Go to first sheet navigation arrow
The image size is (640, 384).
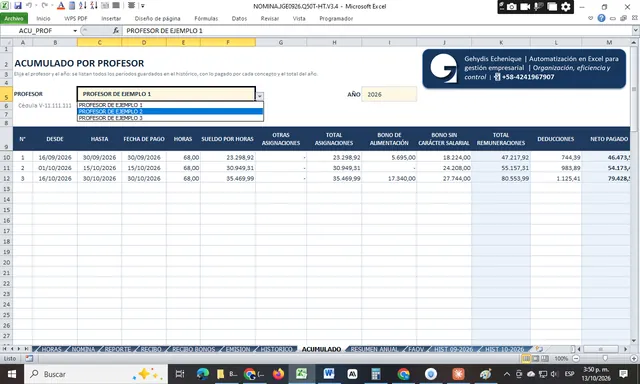point(5,349)
